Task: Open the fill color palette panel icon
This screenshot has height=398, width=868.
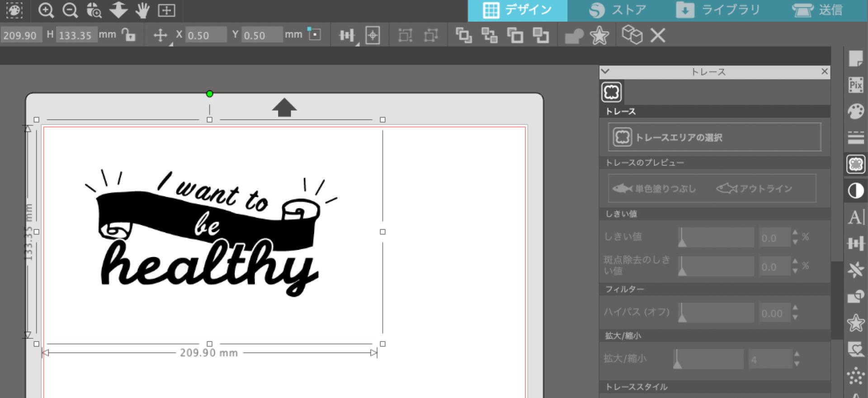Action: tap(855, 111)
